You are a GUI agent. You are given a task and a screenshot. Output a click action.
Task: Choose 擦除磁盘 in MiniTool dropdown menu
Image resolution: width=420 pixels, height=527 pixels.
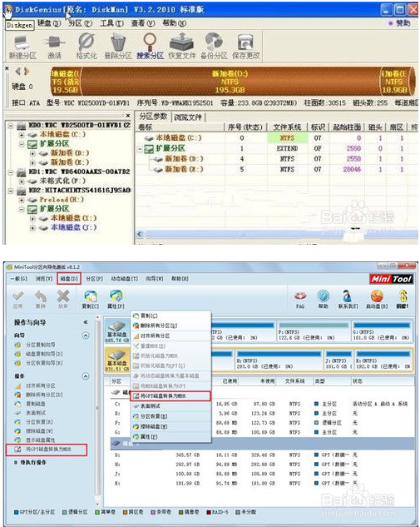pyautogui.click(x=170, y=426)
